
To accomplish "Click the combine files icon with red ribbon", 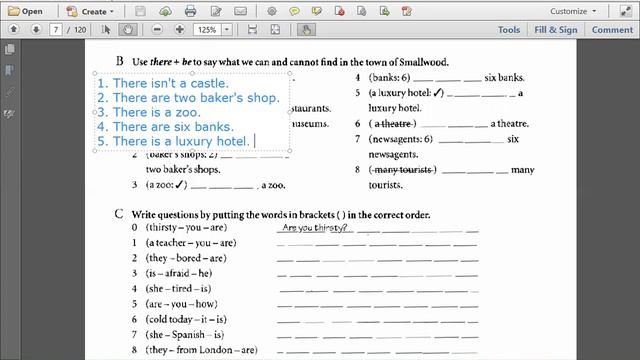I will tap(407, 11).
